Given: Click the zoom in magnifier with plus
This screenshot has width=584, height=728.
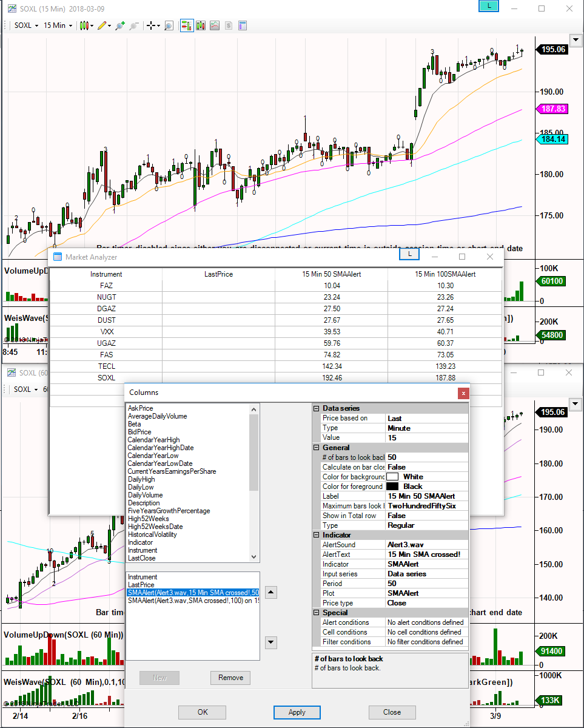Looking at the screenshot, I should (119, 25).
